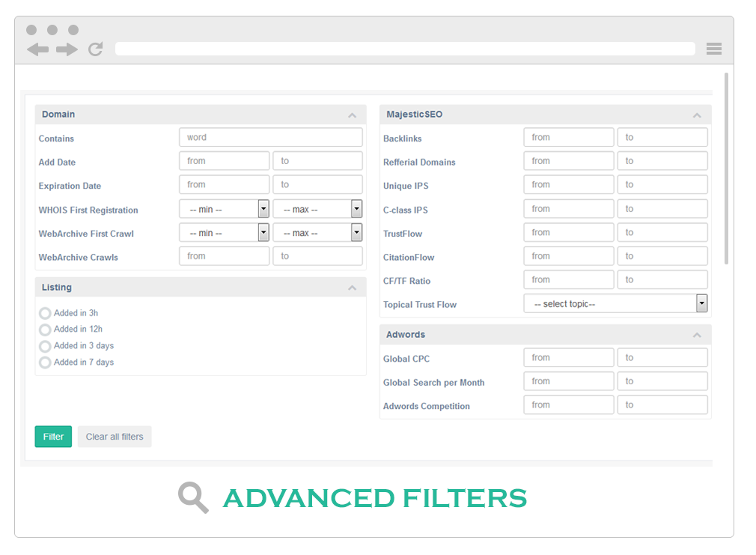Select the Added in 3h option
This screenshot has width=756, height=555.
[x=45, y=314]
